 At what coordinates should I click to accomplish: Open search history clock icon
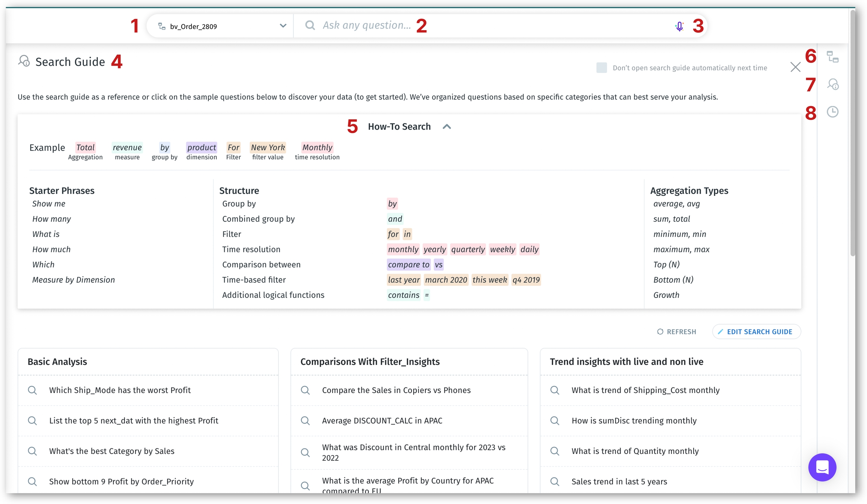tap(832, 112)
